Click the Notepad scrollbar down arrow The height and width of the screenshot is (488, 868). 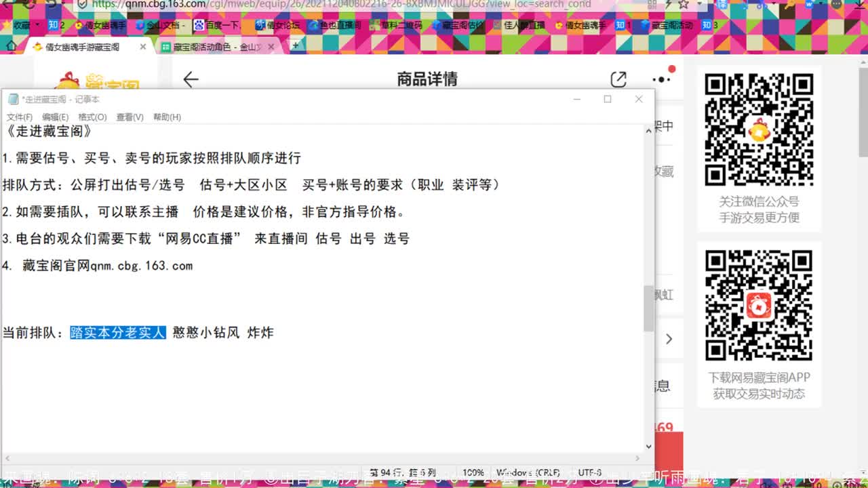click(648, 447)
